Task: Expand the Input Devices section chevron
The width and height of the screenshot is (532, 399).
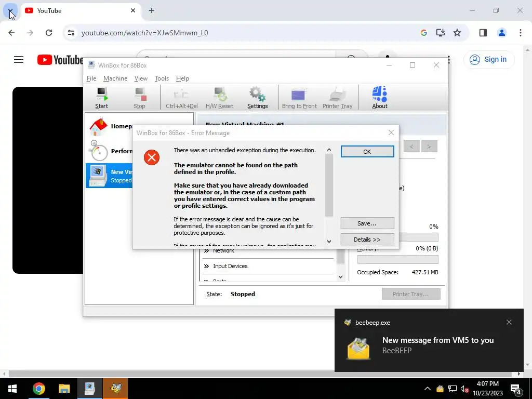Action: tap(206, 267)
